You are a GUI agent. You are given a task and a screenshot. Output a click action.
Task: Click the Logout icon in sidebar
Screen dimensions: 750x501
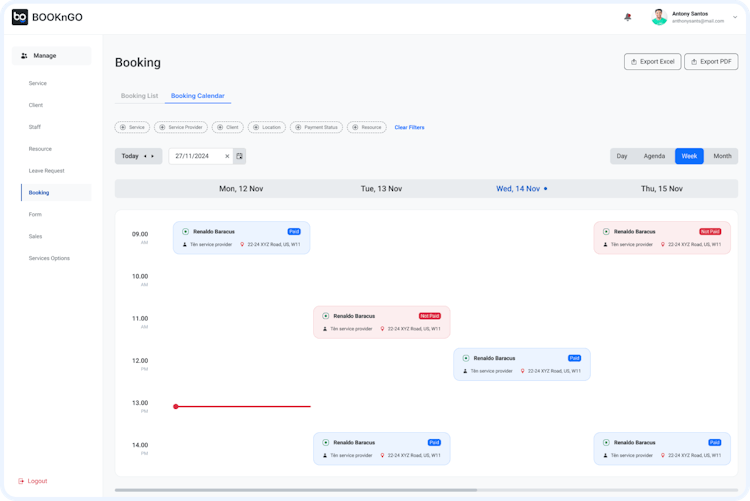point(21,481)
